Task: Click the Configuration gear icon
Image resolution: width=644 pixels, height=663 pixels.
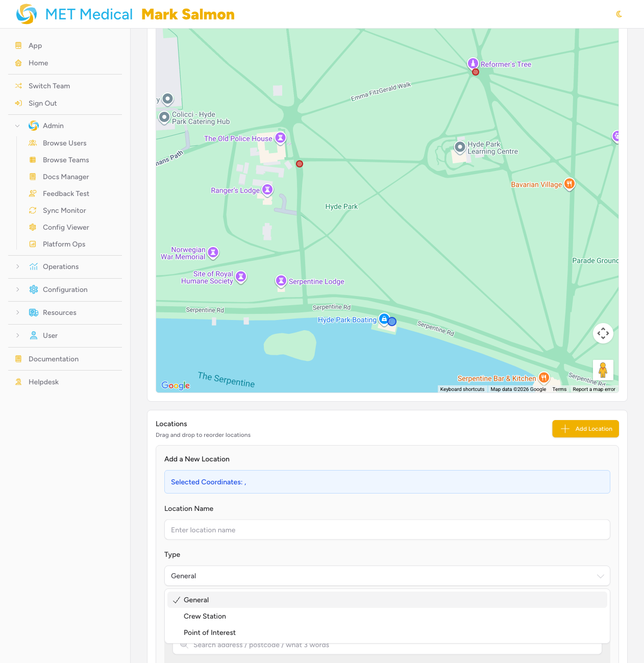Action: pyautogui.click(x=34, y=289)
